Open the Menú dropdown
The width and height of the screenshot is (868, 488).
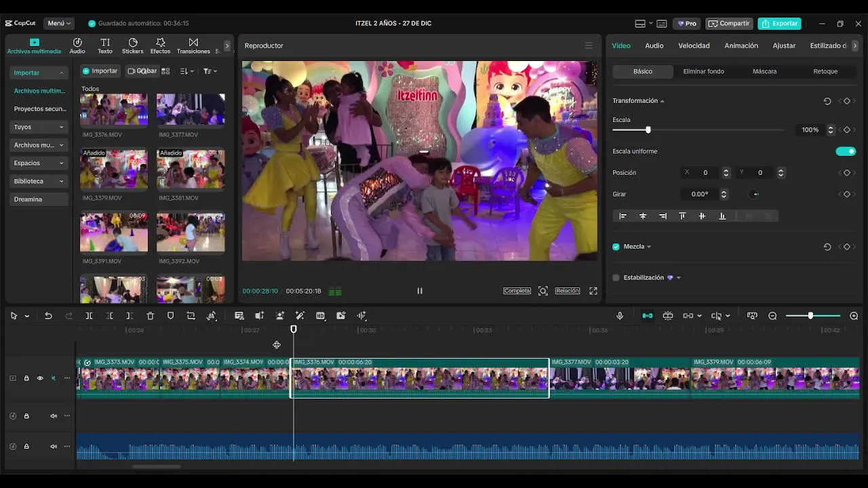pos(60,23)
